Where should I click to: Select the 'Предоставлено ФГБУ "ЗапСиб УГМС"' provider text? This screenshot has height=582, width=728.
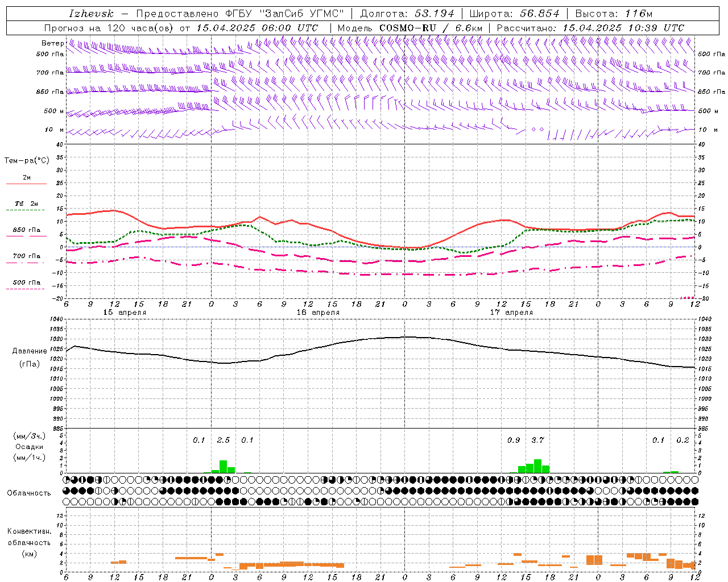point(240,14)
